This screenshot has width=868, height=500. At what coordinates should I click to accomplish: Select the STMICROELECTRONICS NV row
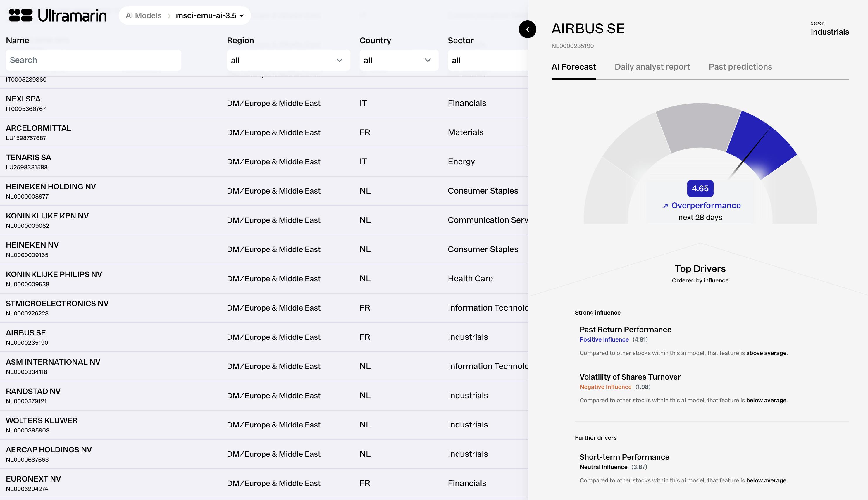click(x=264, y=308)
